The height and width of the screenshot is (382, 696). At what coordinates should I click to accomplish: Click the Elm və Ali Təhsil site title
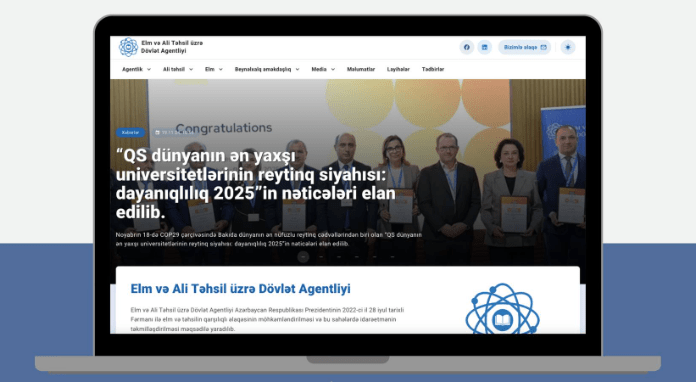(172, 47)
